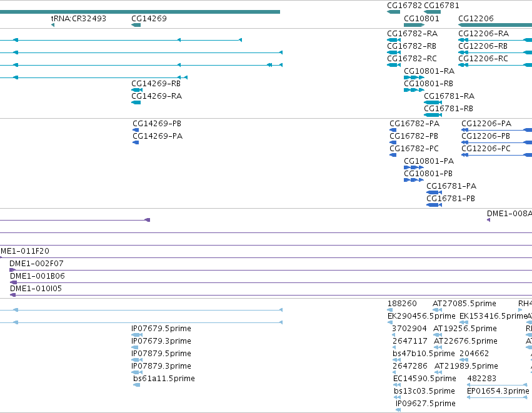Click the CG10801-PA protein glyph
532x413 pixels.
414,167
